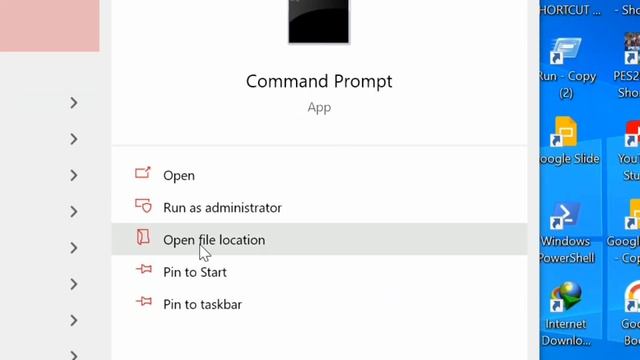Click the Pin to taskbar pin icon

(144, 302)
